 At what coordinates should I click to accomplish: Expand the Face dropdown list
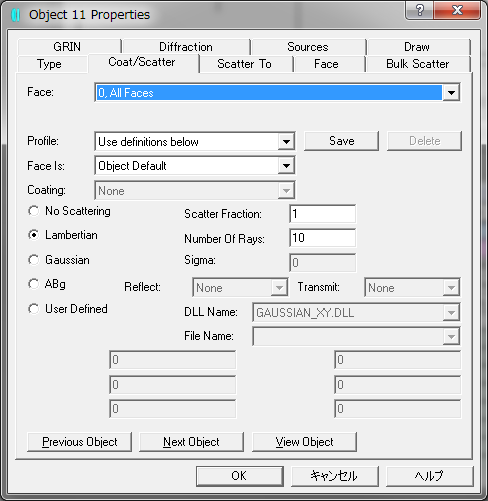(451, 93)
